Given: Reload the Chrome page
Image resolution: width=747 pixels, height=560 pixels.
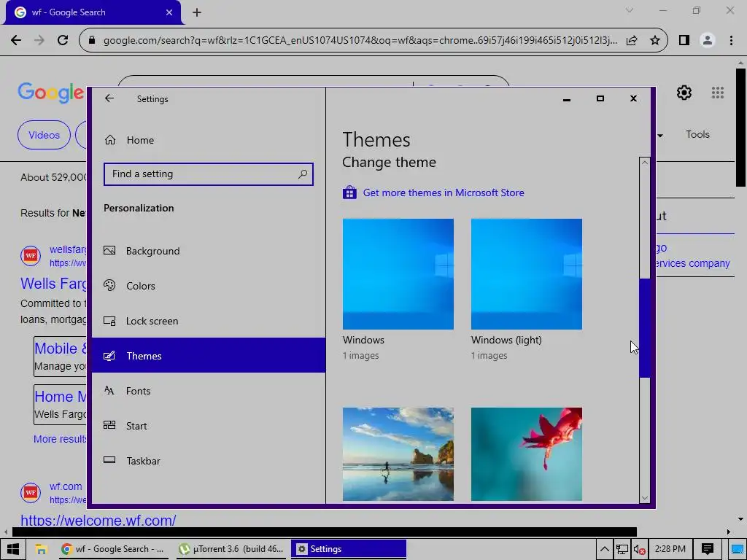Looking at the screenshot, I should 63,40.
